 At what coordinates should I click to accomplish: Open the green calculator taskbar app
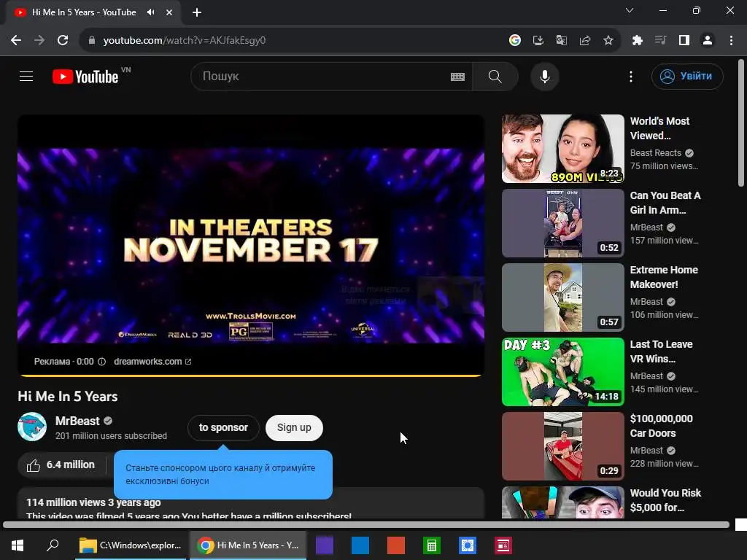click(x=432, y=545)
